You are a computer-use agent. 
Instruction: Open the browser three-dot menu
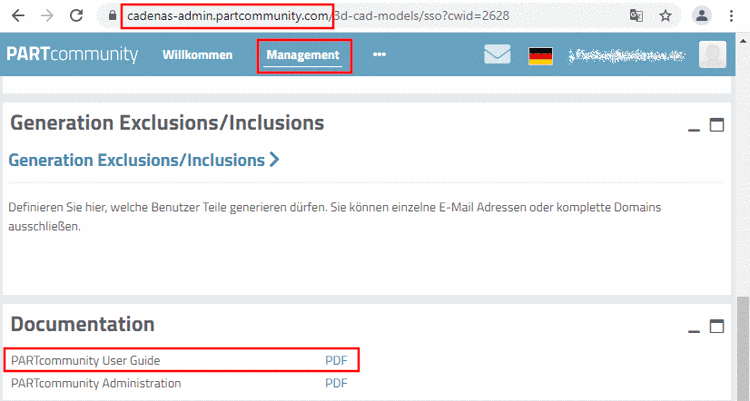[731, 16]
